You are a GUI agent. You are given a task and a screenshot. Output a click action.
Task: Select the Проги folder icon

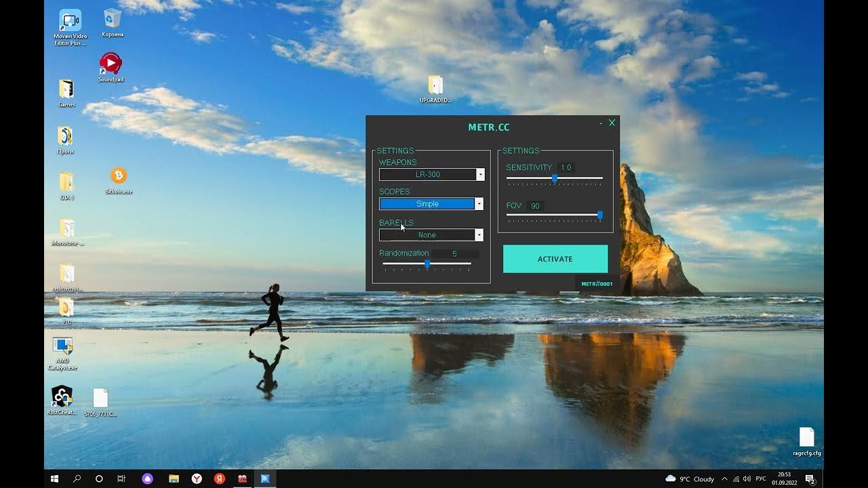[x=66, y=140]
